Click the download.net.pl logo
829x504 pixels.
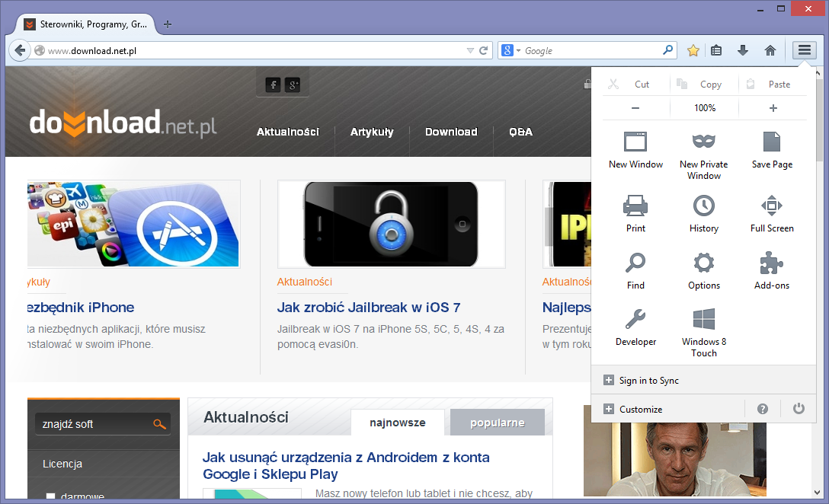point(123,123)
